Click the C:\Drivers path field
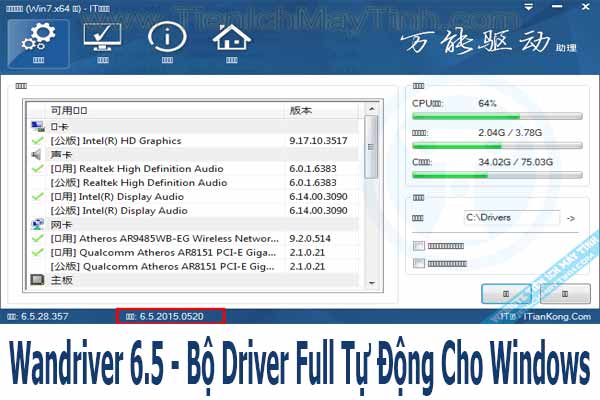Screen dimensions: 600x400 coord(512,217)
